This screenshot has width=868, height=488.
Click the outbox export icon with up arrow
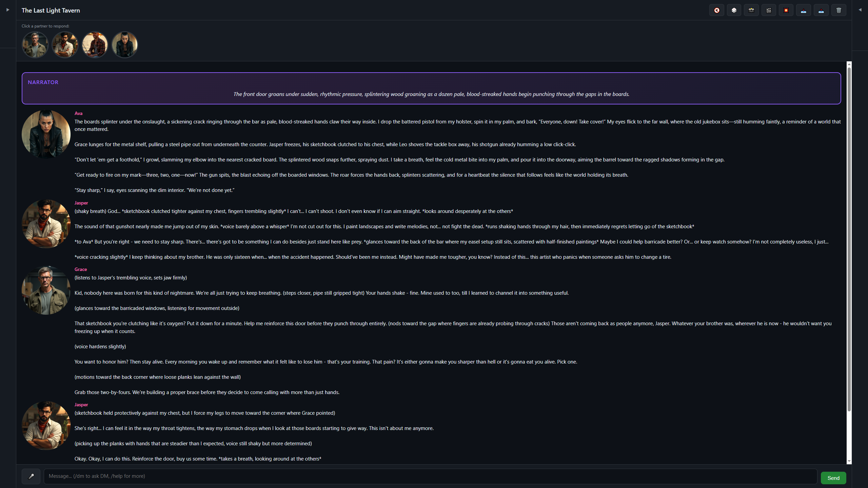(821, 10)
